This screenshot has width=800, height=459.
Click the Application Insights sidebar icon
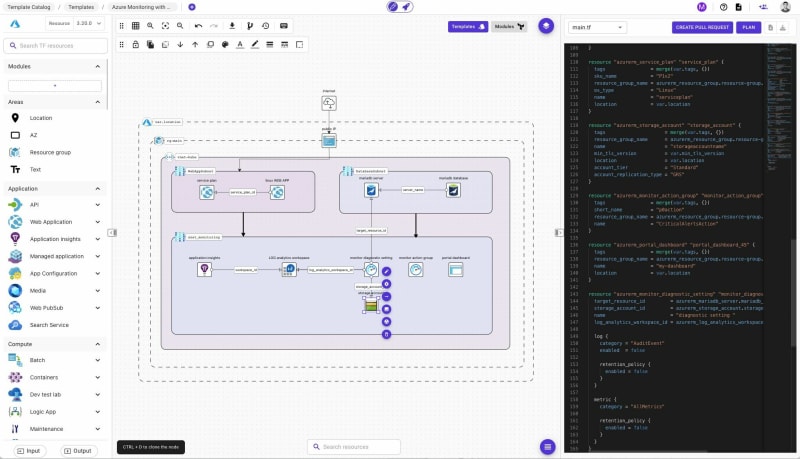pyautogui.click(x=15, y=239)
